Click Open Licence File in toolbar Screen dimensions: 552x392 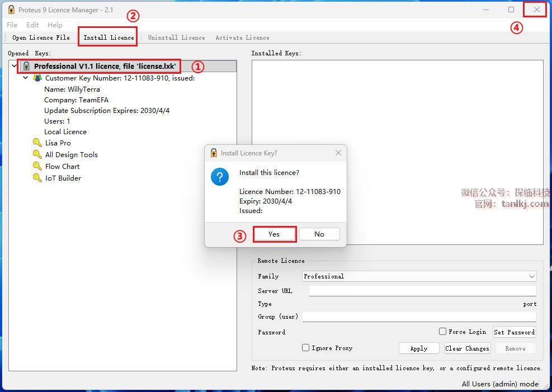[41, 37]
